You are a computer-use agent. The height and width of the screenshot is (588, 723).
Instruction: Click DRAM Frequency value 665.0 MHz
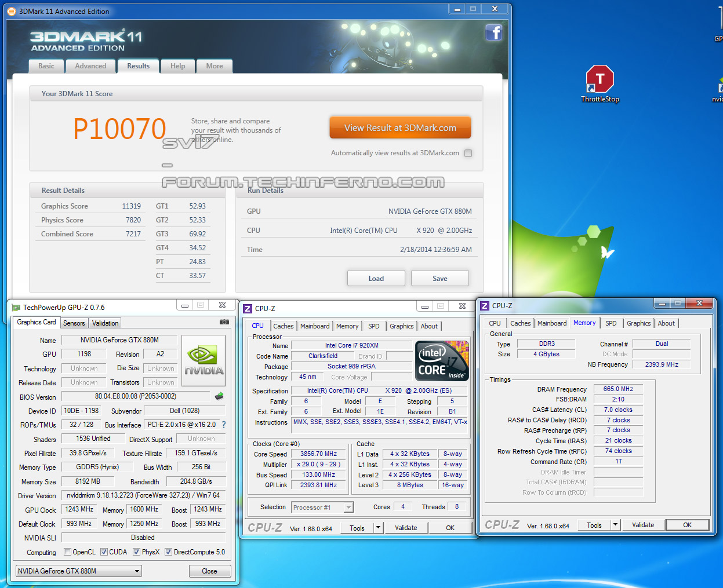point(618,389)
